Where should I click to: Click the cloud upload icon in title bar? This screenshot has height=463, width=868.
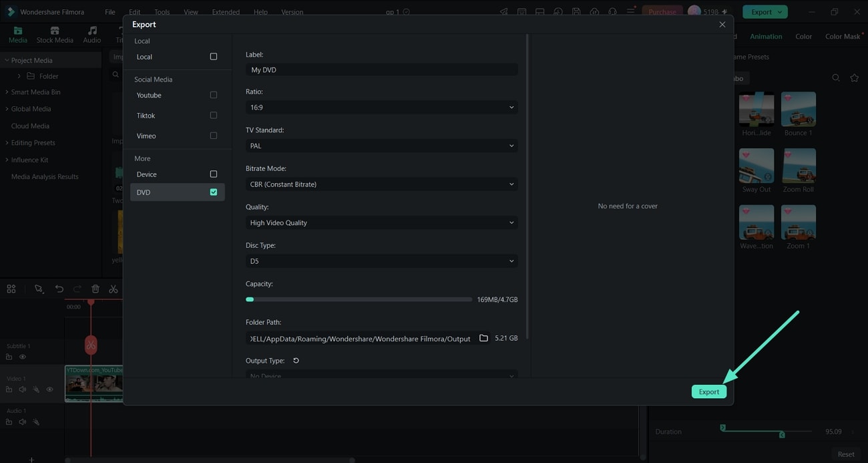point(594,12)
